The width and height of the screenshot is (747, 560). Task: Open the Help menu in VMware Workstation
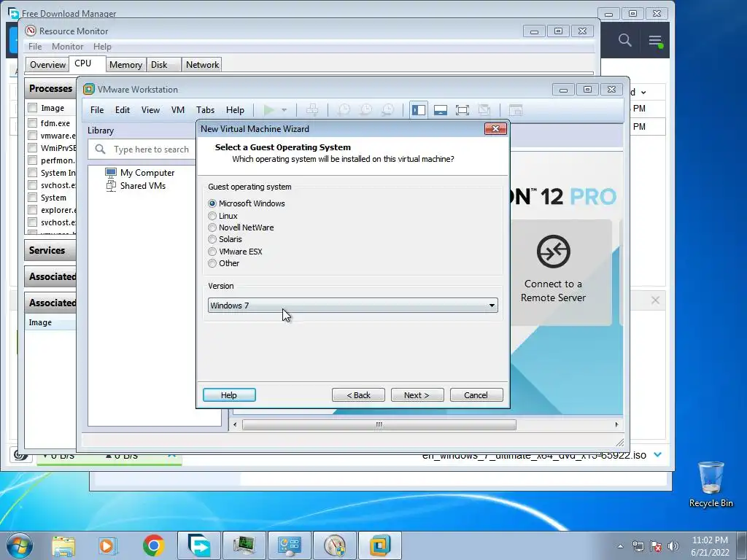[x=235, y=110]
